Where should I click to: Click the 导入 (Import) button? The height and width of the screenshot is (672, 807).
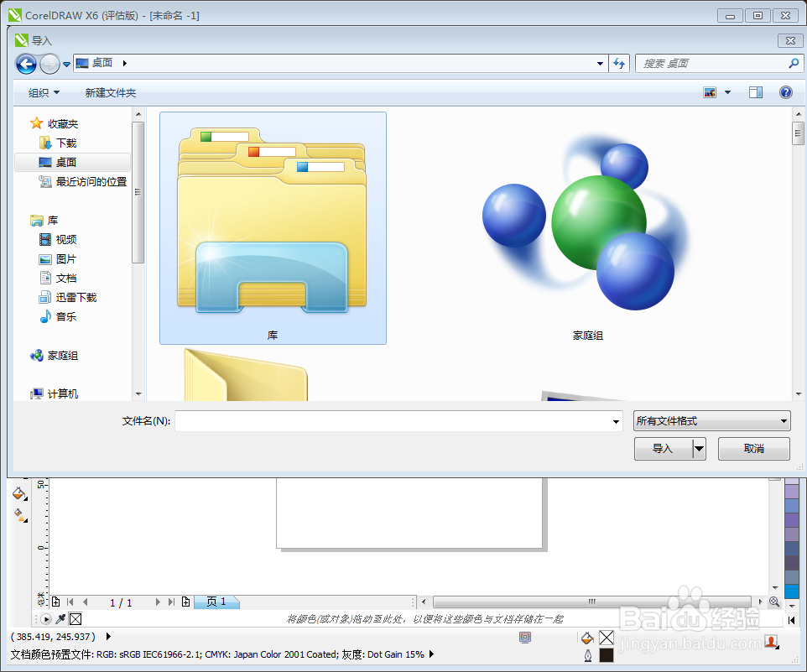[662, 448]
